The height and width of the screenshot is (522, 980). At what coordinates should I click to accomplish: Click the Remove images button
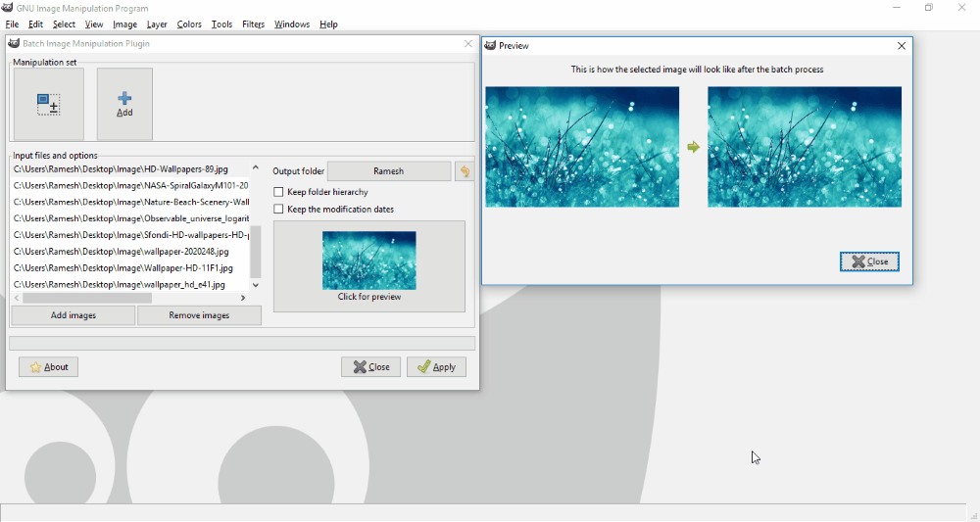point(199,315)
